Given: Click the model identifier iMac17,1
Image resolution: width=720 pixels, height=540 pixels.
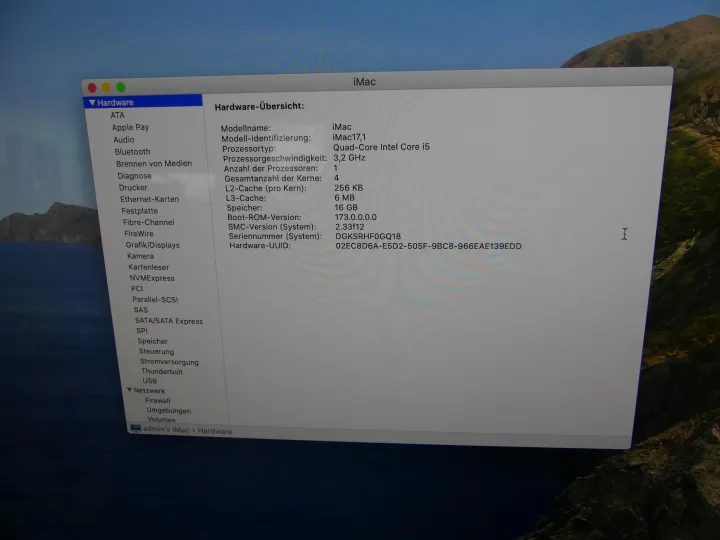Looking at the screenshot, I should click(349, 137).
